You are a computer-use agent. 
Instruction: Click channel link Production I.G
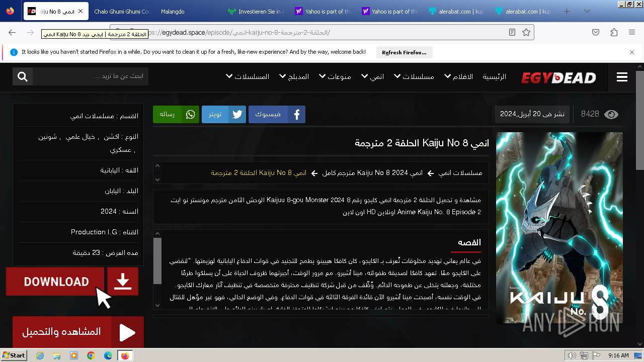pyautogui.click(x=94, y=232)
